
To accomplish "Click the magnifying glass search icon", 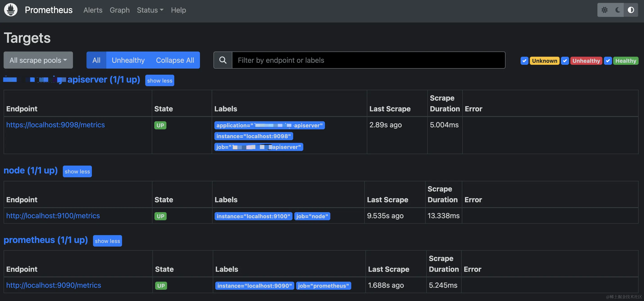I will coord(223,60).
